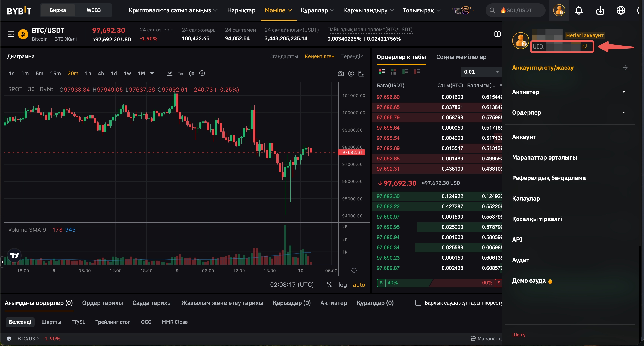644x346 pixels.
Task: Open the chart indicators icon
Action: coord(169,73)
